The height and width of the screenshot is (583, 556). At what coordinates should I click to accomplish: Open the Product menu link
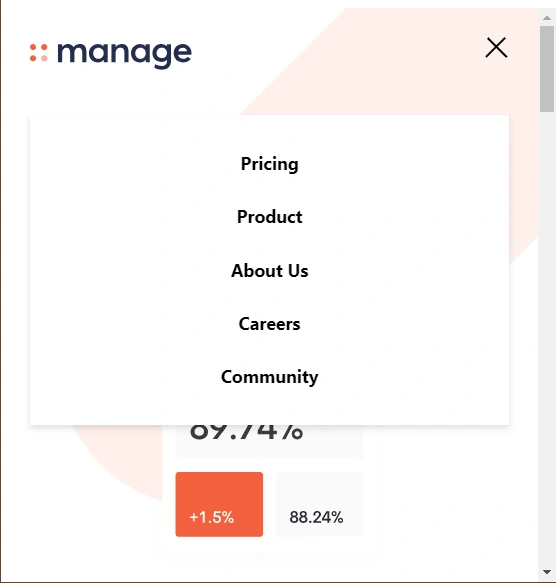pyautogui.click(x=270, y=217)
